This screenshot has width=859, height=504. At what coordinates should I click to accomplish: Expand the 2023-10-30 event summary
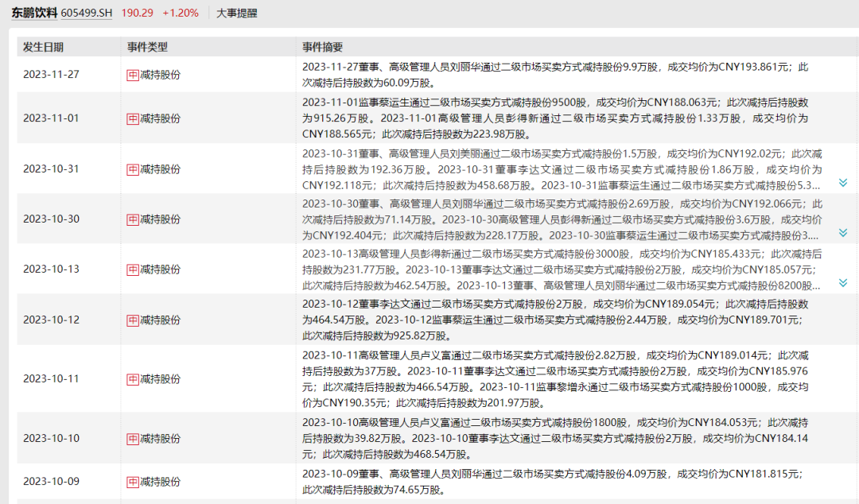point(843,233)
